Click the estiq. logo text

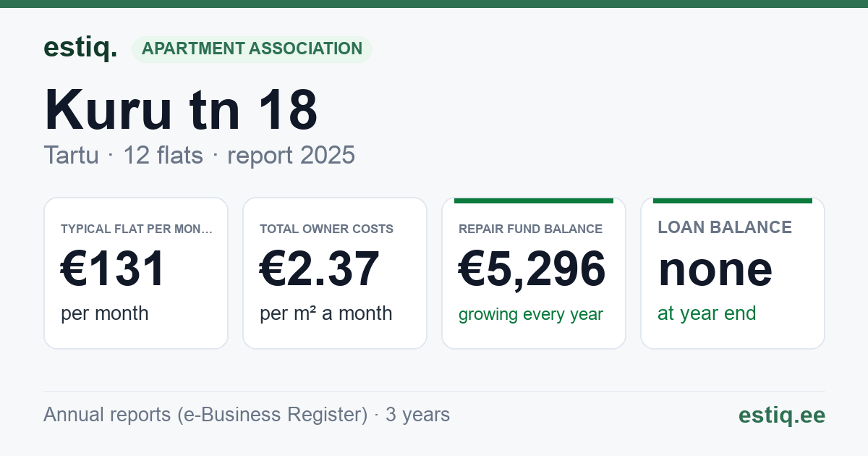pos(80,48)
